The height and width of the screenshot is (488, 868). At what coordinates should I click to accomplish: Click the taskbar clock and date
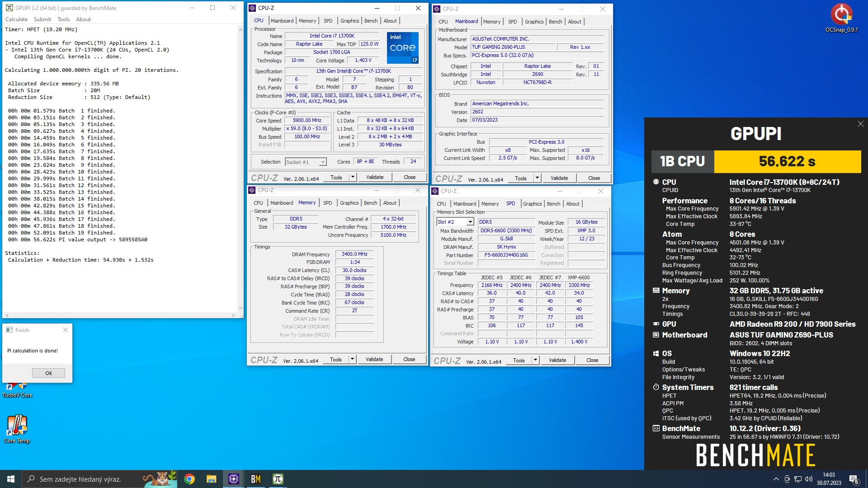pos(829,479)
